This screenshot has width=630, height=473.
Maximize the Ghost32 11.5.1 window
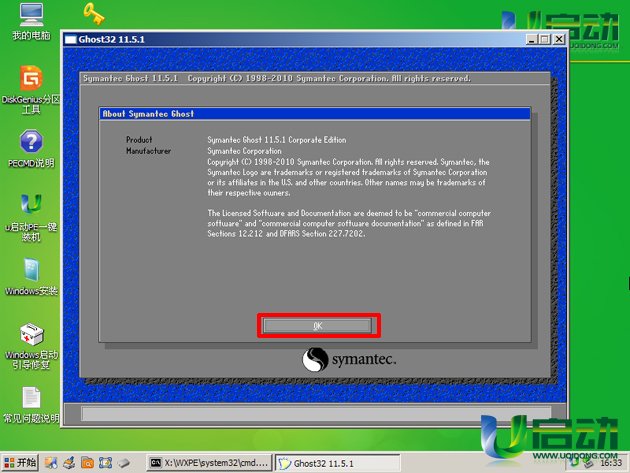click(x=545, y=39)
